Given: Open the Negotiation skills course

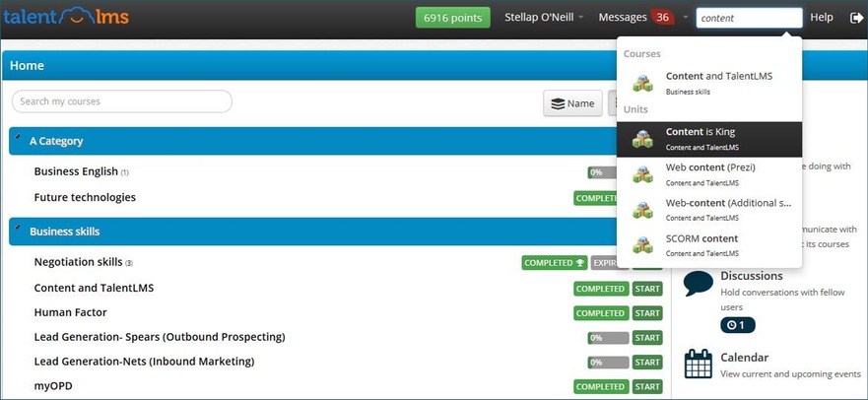Looking at the screenshot, I should [x=78, y=262].
